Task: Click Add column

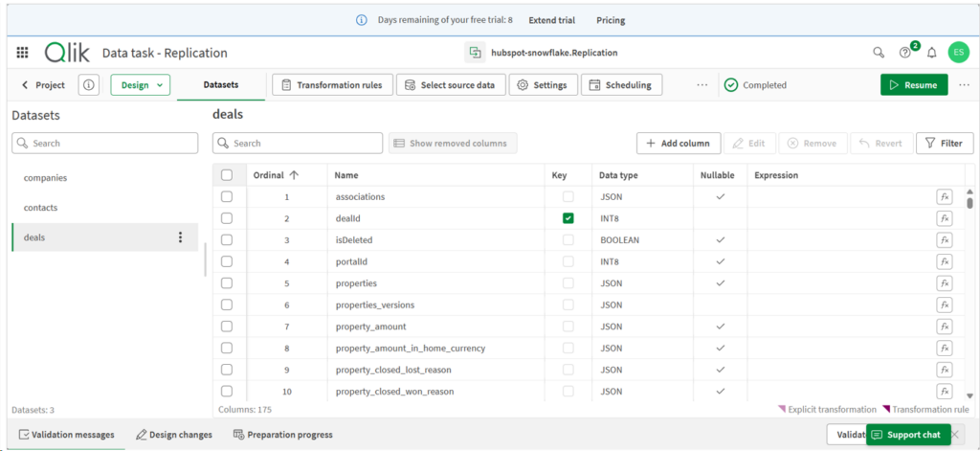Action: [679, 144]
